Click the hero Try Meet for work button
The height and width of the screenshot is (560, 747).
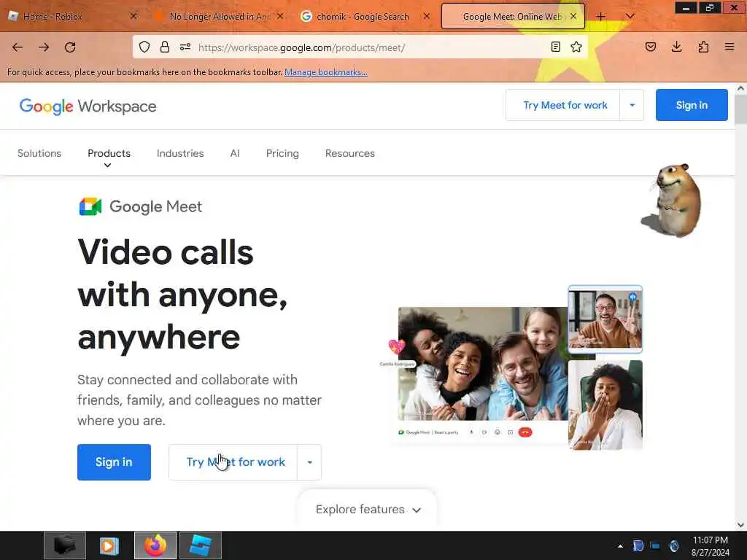pyautogui.click(x=233, y=462)
